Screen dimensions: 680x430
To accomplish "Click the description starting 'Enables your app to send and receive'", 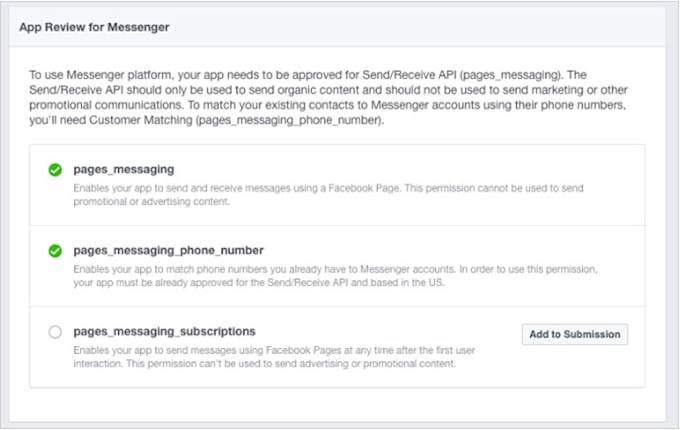I will (328, 195).
